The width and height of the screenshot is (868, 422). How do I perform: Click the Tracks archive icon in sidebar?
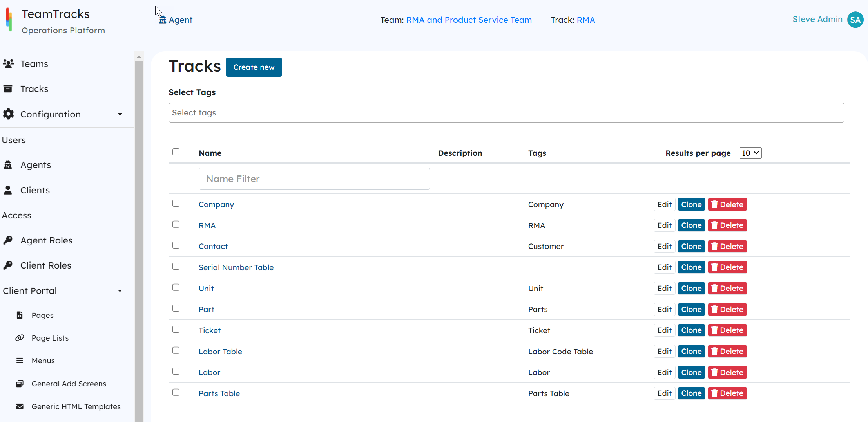point(8,89)
